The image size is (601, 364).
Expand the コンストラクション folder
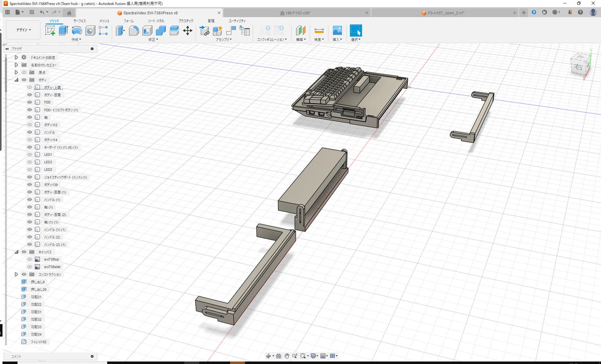[16, 274]
